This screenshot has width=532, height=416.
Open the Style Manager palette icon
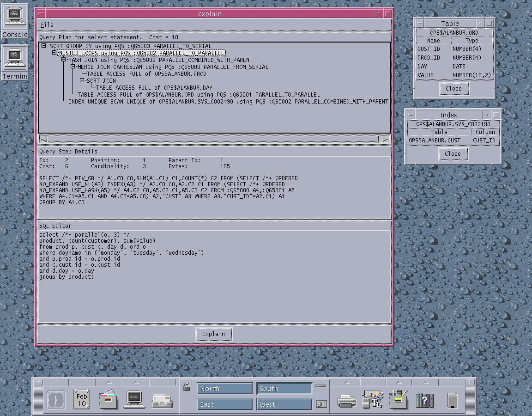[373, 399]
